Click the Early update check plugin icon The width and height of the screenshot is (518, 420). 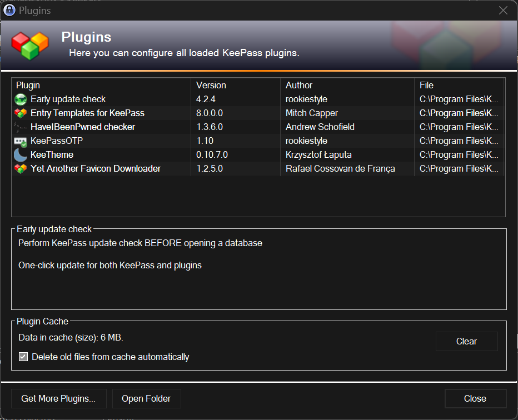(x=21, y=99)
